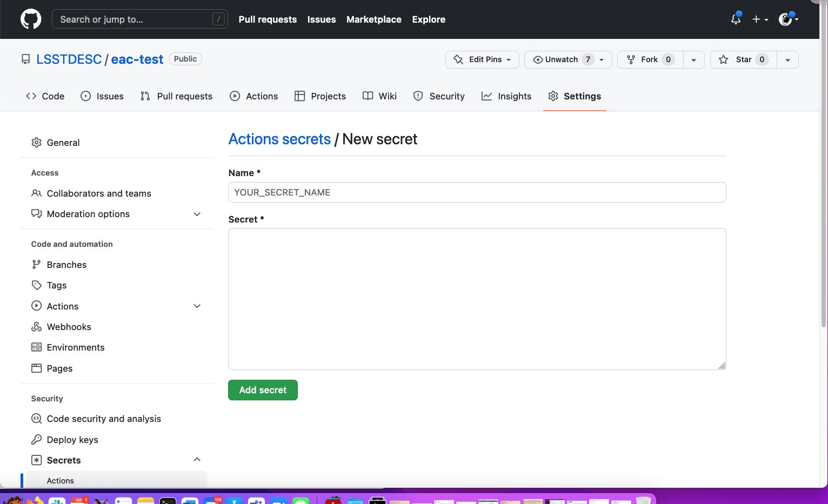The image size is (828, 504).
Task: Switch to the repository Pull requests tab
Action: 176,96
